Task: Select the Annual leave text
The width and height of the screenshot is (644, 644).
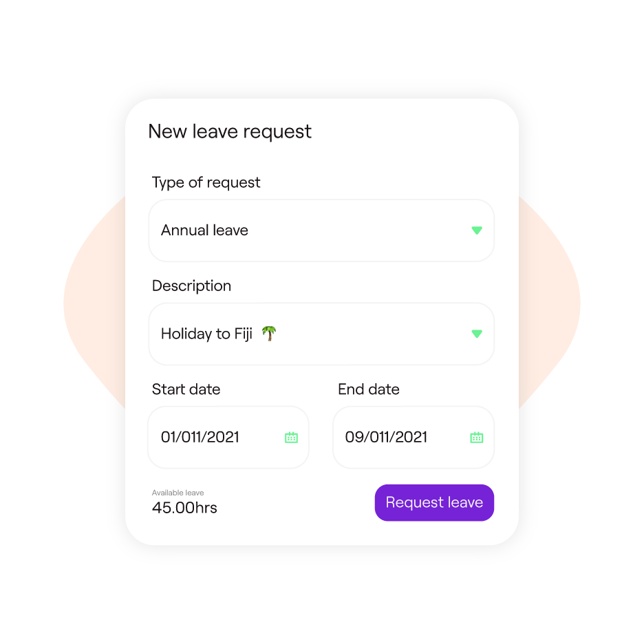Action: [x=204, y=230]
